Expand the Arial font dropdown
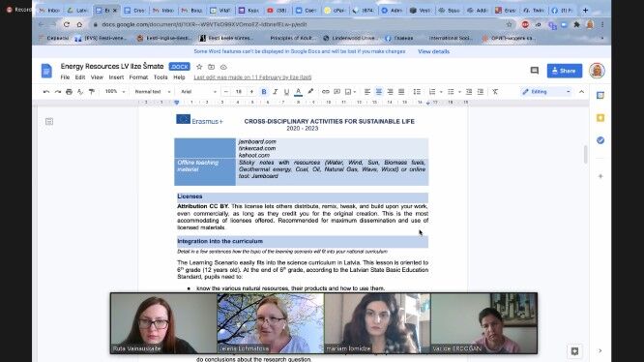This screenshot has width=644, height=362. click(x=199, y=92)
